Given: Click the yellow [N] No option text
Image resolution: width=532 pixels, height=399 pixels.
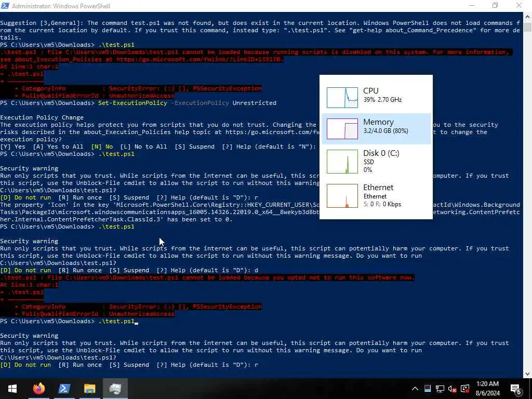Looking at the screenshot, I should [102, 147].
